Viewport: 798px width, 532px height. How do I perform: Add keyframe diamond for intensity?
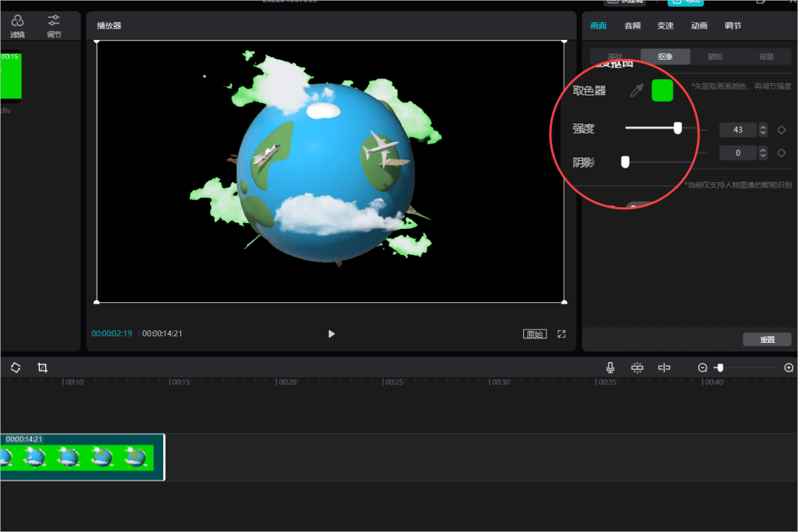(781, 130)
